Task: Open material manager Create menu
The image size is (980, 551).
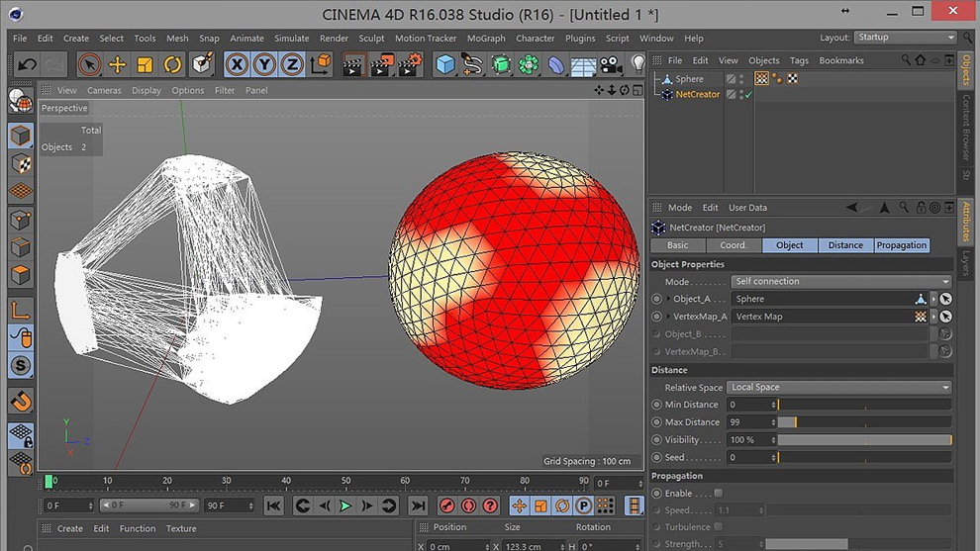Action: coord(70,528)
